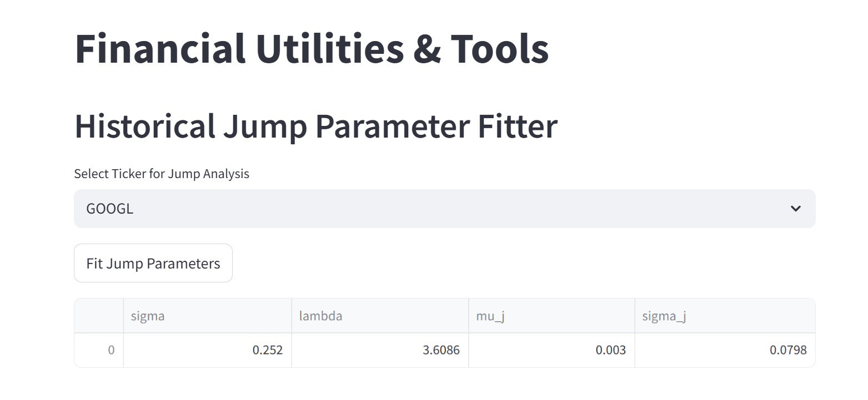868x400 pixels.
Task: Click the Fit Jump Parameters button
Action: pos(153,263)
